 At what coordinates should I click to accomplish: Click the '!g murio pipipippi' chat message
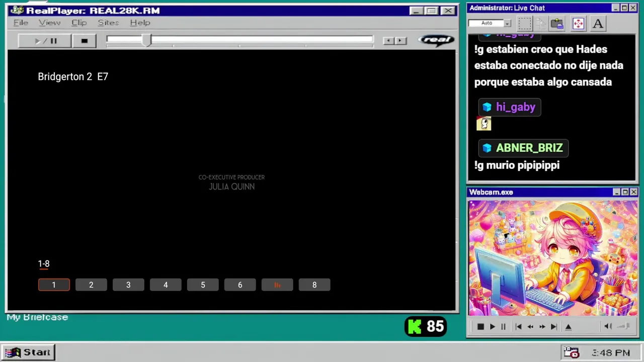pos(517,165)
